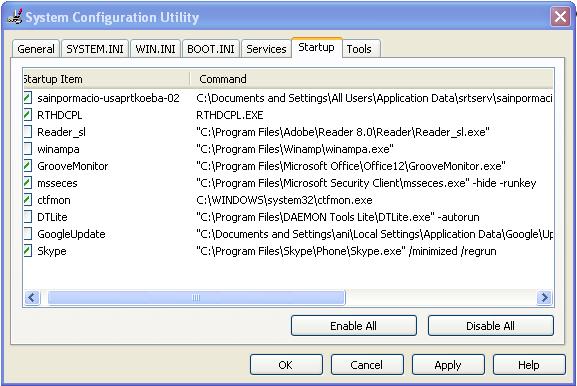Image resolution: width=577 pixels, height=386 pixels.
Task: Sort by the Command column header
Action: coord(372,79)
